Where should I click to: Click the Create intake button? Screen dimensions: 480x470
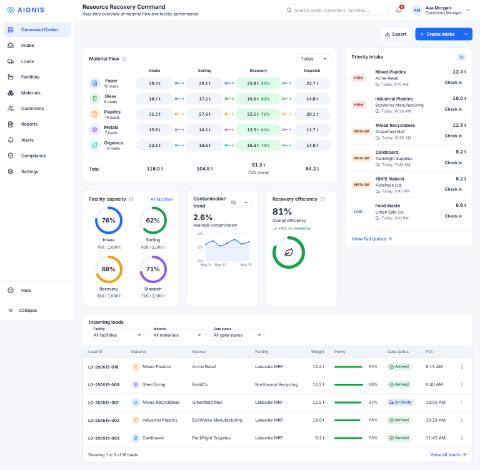click(438, 34)
